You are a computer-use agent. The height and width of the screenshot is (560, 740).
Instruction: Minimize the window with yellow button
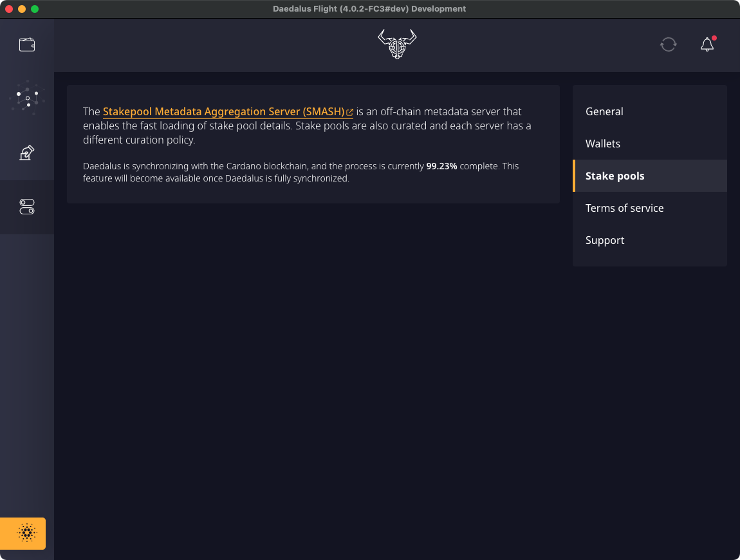[x=22, y=9]
